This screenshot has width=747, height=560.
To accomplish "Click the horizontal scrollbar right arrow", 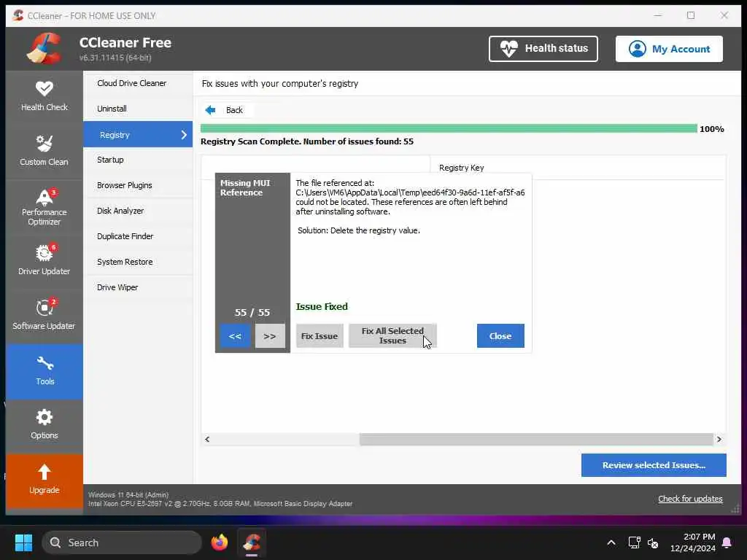I will click(719, 439).
